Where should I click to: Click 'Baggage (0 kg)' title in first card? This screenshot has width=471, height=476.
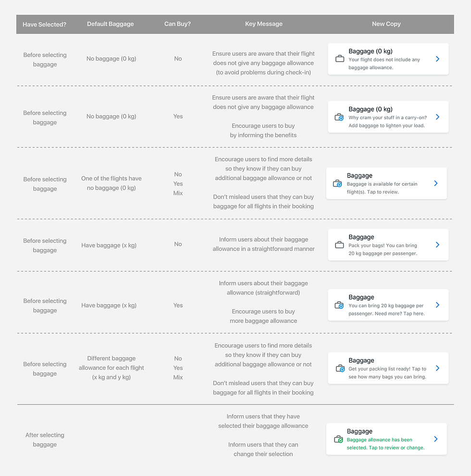click(370, 51)
